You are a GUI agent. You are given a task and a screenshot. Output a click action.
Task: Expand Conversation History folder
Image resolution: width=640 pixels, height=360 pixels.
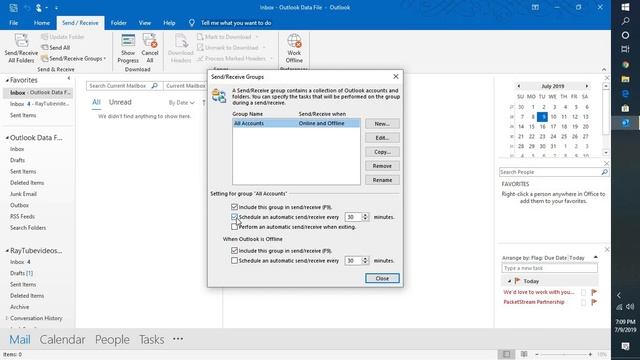click(7, 318)
